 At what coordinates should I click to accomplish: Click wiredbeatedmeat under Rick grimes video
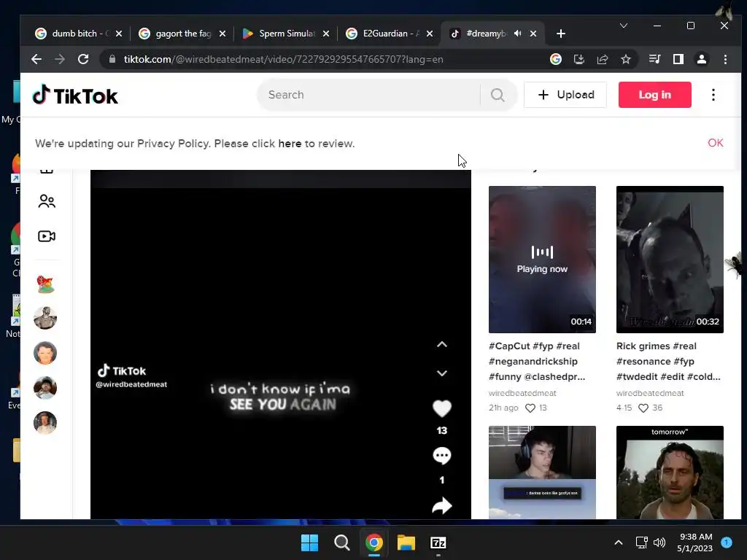point(650,393)
